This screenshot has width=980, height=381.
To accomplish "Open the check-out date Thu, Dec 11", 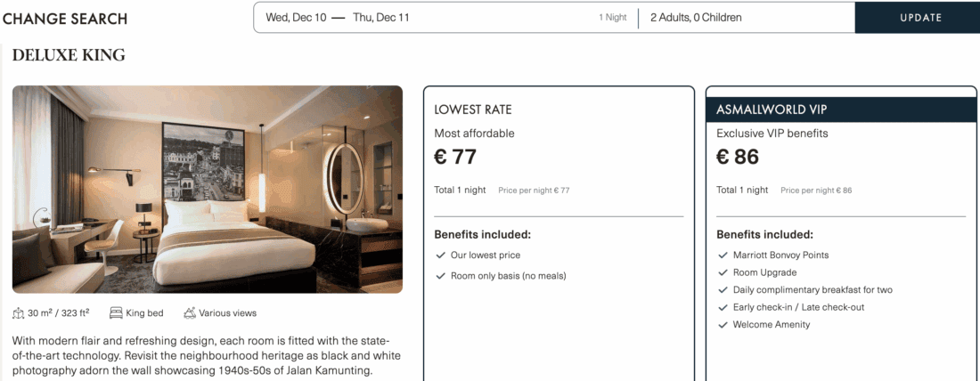I will (x=381, y=18).
